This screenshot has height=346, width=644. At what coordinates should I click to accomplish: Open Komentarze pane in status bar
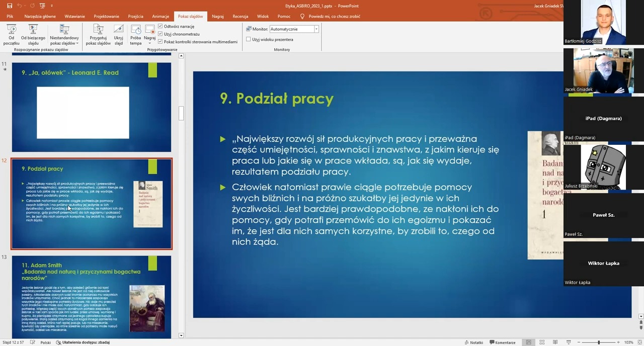(x=502, y=342)
